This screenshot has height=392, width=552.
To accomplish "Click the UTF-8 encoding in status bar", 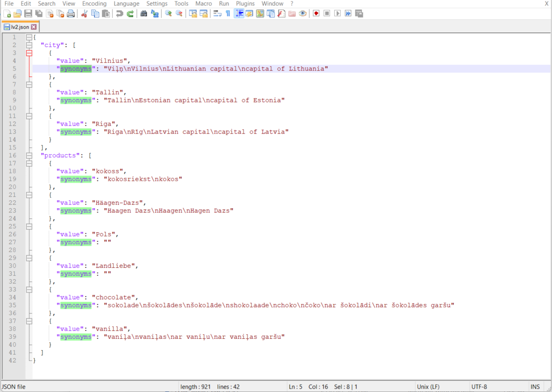I will click(479, 387).
